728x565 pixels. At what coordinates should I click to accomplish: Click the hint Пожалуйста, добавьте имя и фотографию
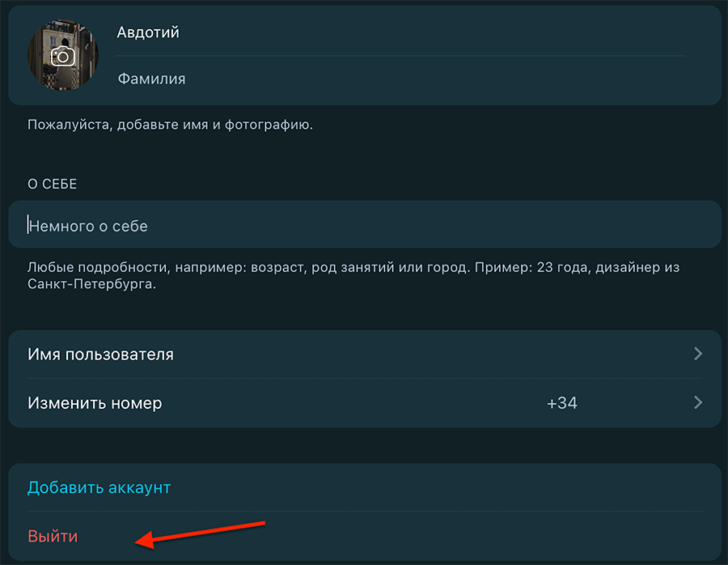coord(170,125)
